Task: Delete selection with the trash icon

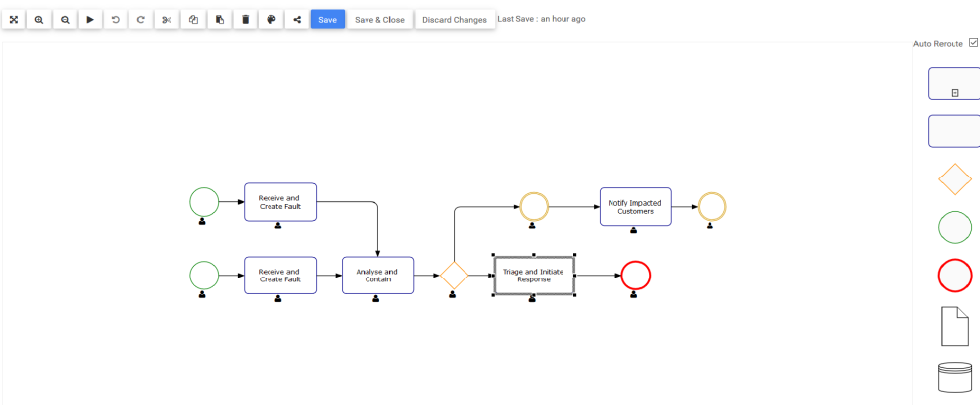Action: [245, 20]
